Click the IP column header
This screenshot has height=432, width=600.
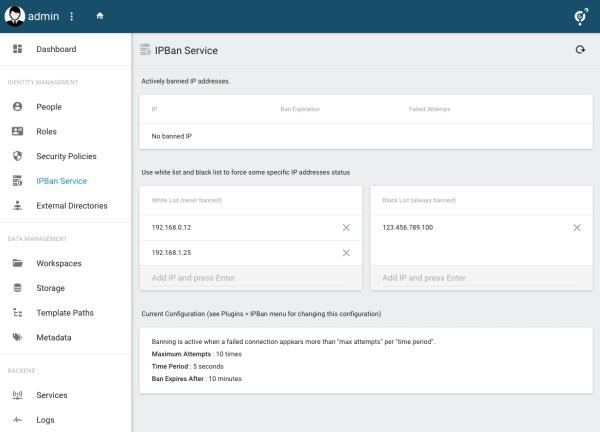click(x=154, y=109)
